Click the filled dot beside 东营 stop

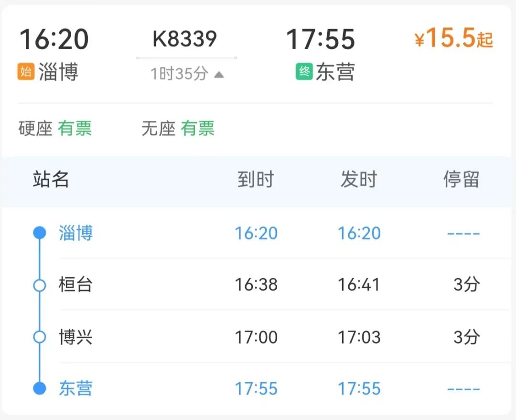point(40,388)
